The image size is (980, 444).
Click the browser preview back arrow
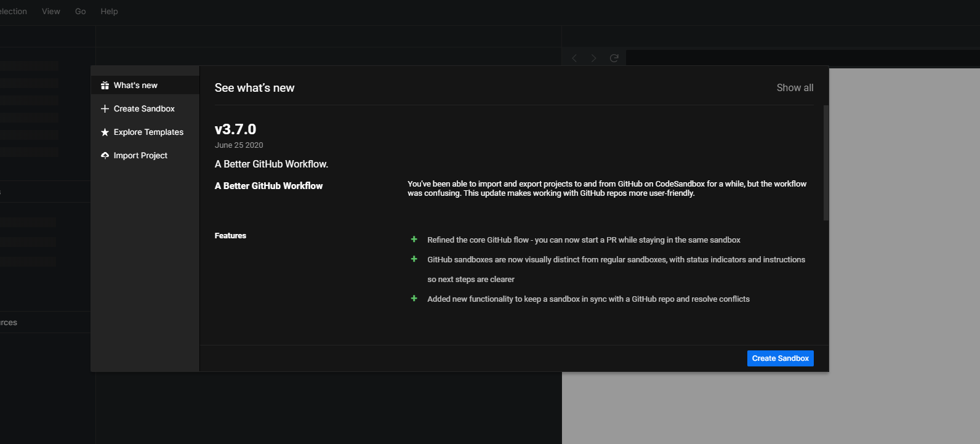coord(574,58)
